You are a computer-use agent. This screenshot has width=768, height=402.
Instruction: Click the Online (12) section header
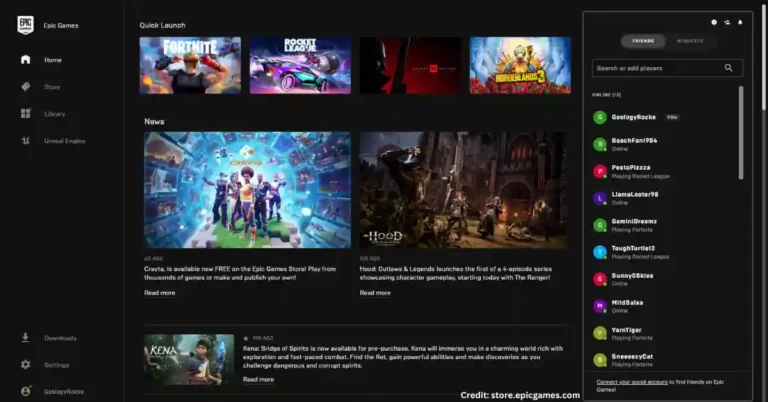[606, 95]
